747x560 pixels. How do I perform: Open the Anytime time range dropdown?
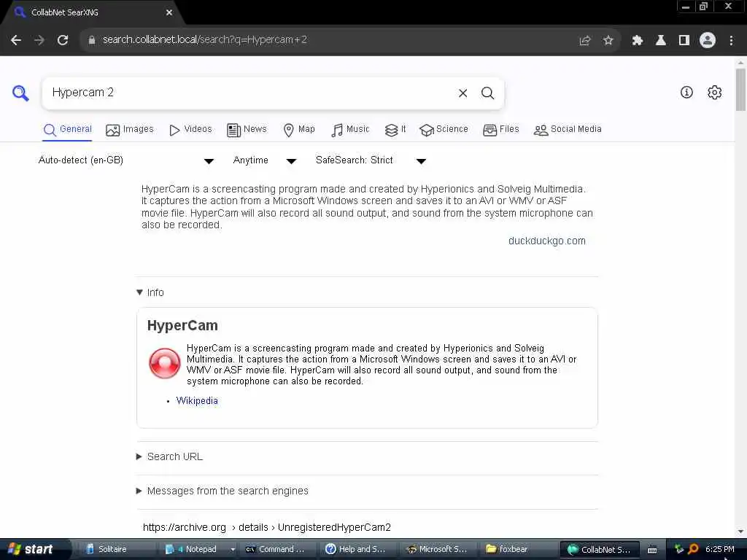tap(264, 160)
